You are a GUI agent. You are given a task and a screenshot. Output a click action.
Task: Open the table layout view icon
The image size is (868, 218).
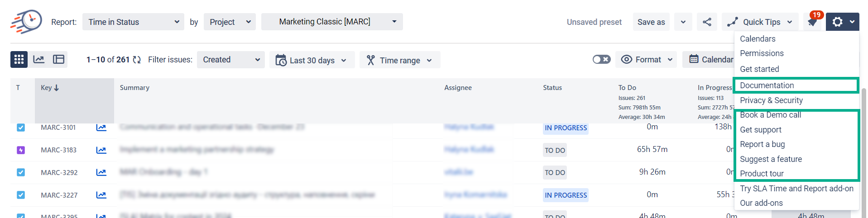click(58, 60)
